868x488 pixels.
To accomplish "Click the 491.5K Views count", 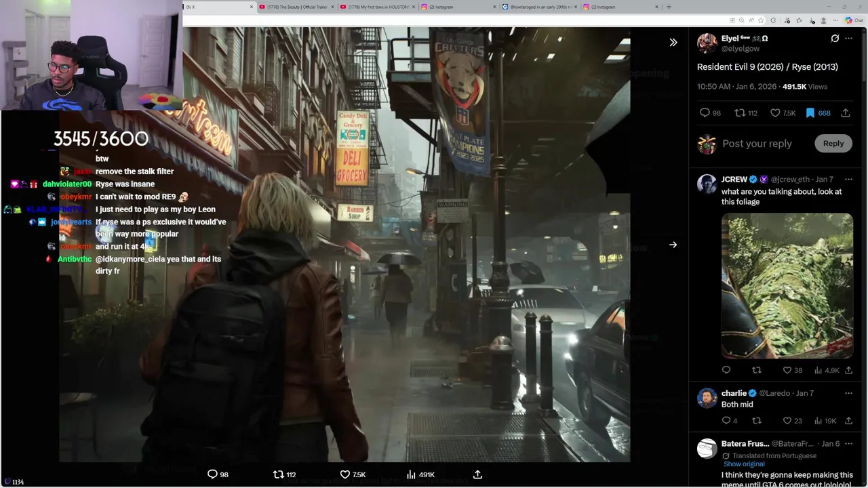I will (805, 87).
